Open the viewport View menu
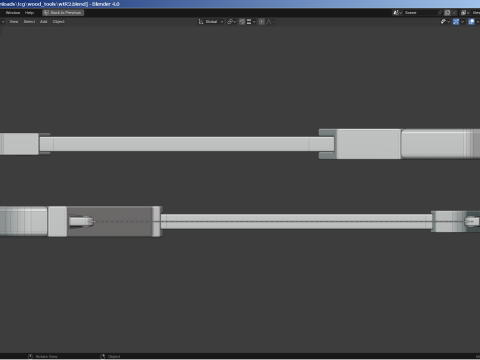 [14, 22]
